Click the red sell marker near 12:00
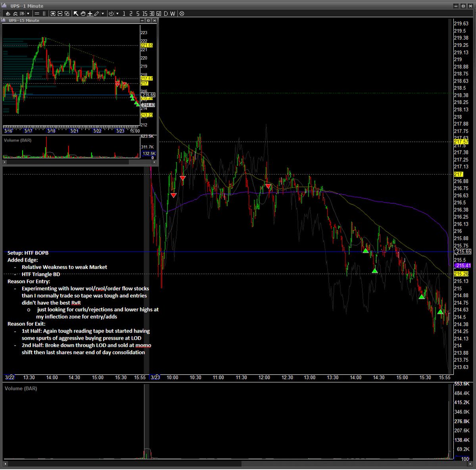This screenshot has height=470, width=476. (x=269, y=186)
